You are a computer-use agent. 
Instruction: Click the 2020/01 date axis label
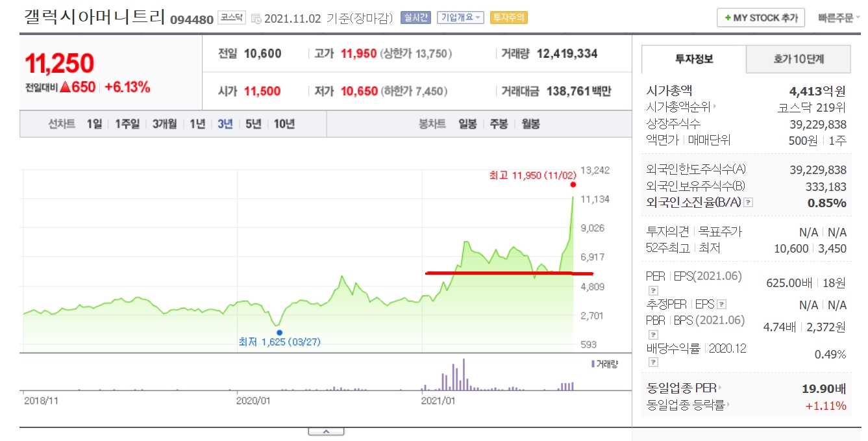[253, 401]
